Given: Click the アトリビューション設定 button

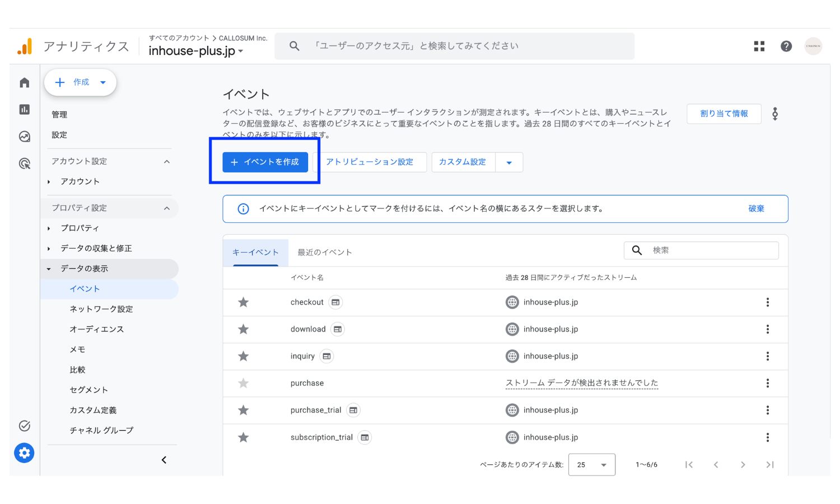Looking at the screenshot, I should point(370,162).
